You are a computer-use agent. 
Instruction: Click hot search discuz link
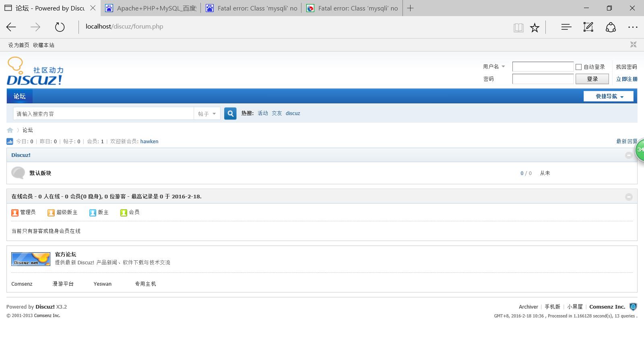click(293, 113)
